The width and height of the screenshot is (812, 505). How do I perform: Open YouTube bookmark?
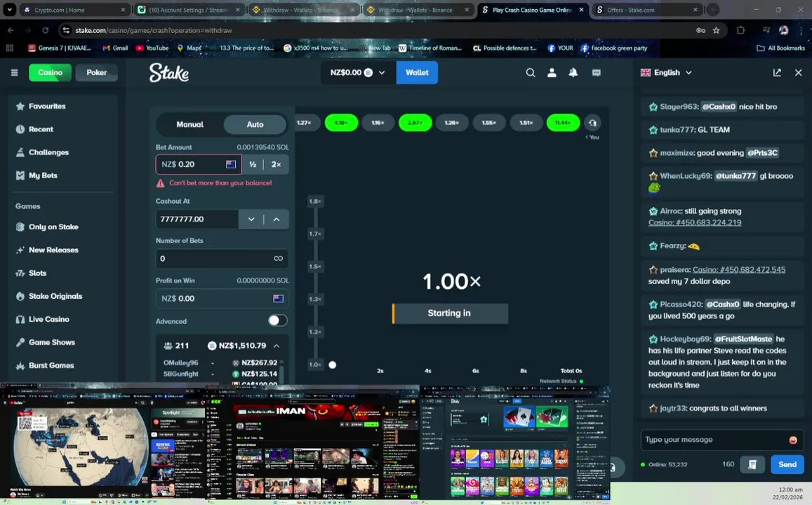tap(152, 48)
